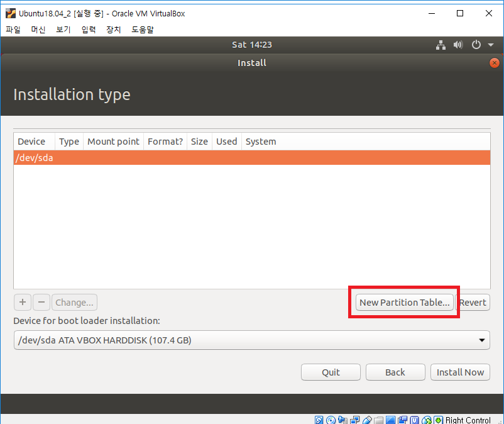This screenshot has height=424, width=504.
Task: Click the VirtualBox network adapter status icon
Action: coord(355,420)
